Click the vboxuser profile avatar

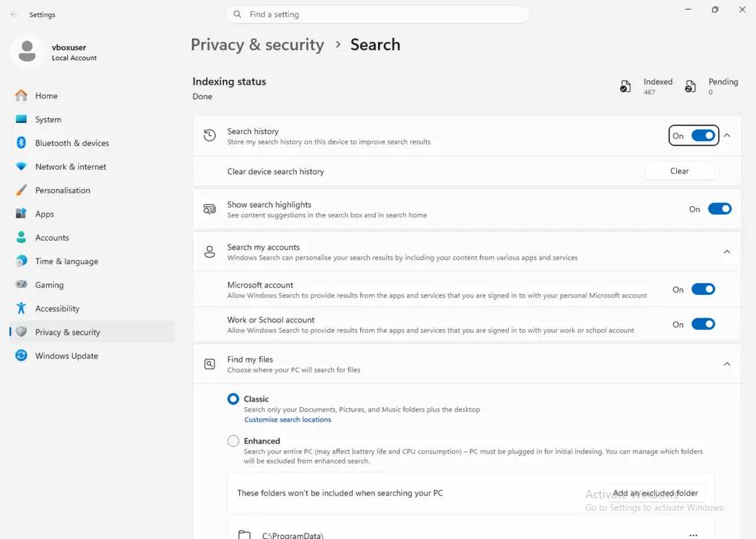27,52
